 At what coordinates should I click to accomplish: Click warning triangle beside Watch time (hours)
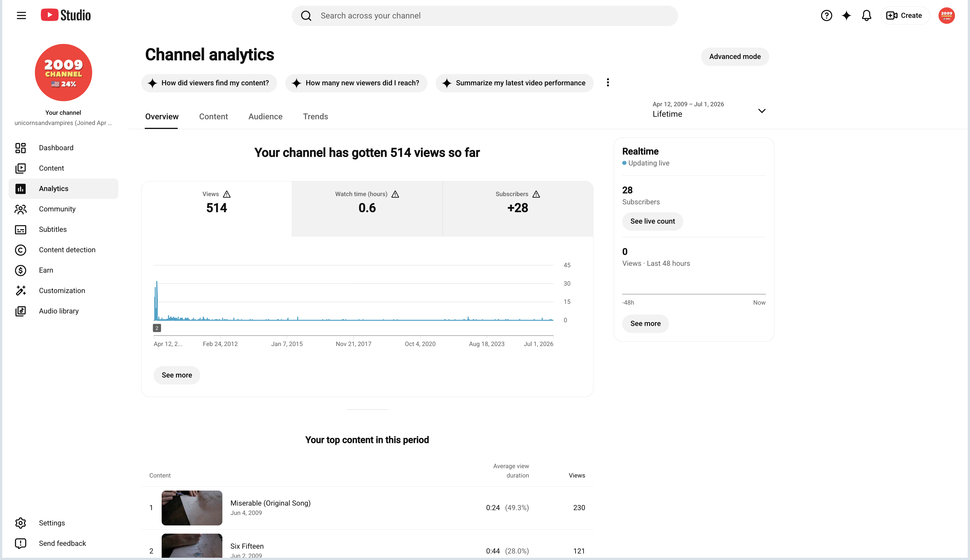point(395,194)
